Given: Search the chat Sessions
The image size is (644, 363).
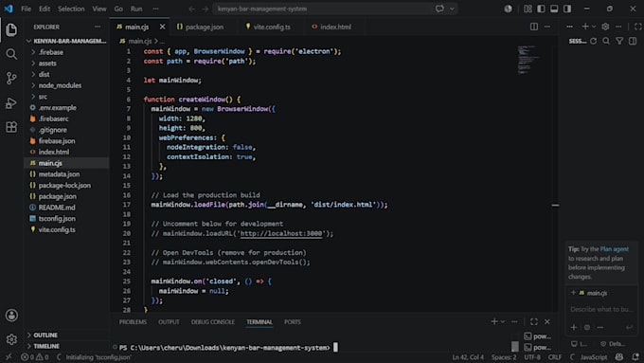Looking at the screenshot, I should (x=606, y=41).
